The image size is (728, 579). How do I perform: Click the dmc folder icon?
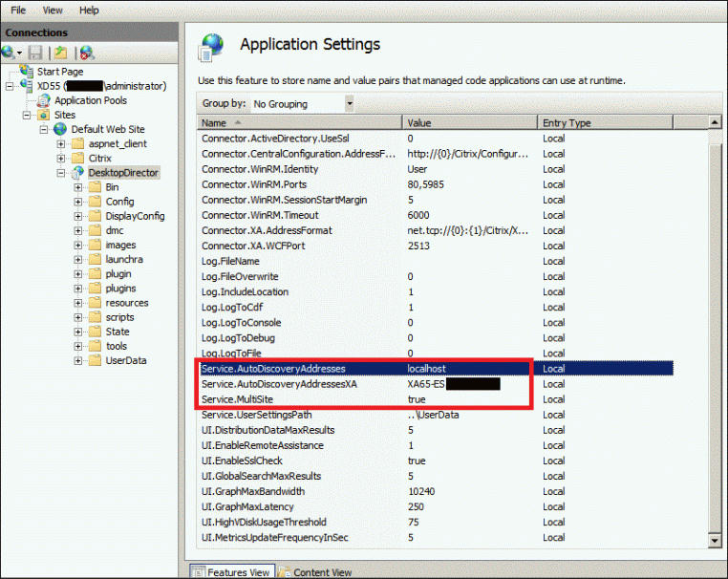click(95, 230)
